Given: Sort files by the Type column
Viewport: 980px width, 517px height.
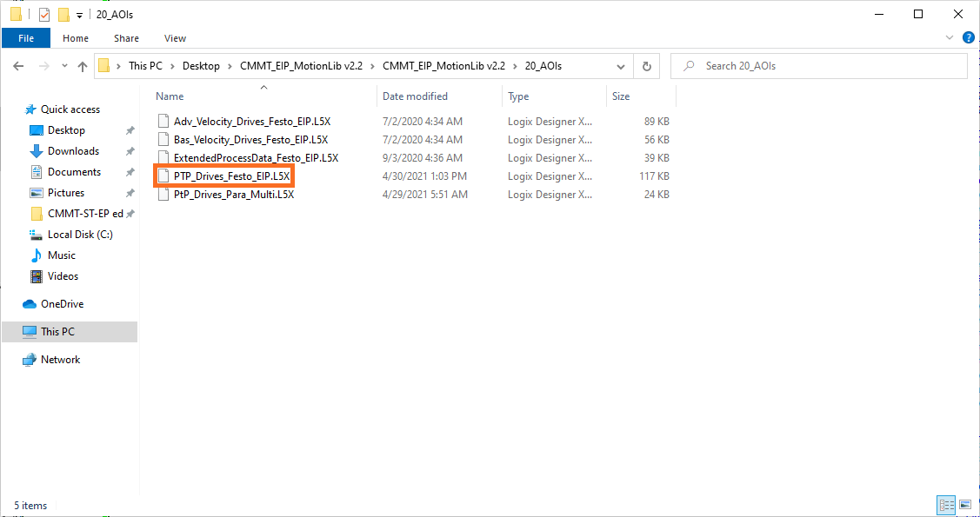Looking at the screenshot, I should pyautogui.click(x=518, y=96).
